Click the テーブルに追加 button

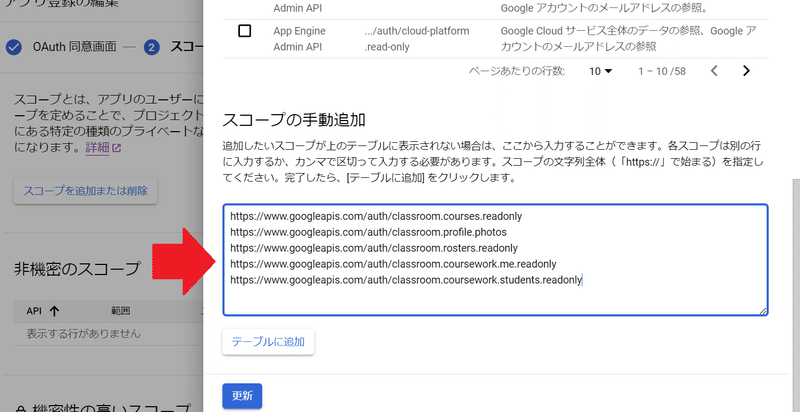click(268, 342)
